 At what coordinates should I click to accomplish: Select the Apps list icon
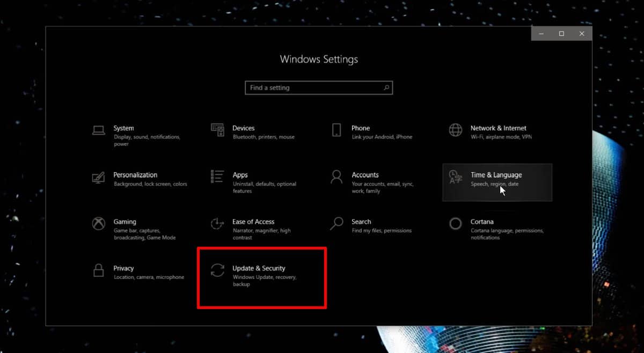tap(217, 176)
